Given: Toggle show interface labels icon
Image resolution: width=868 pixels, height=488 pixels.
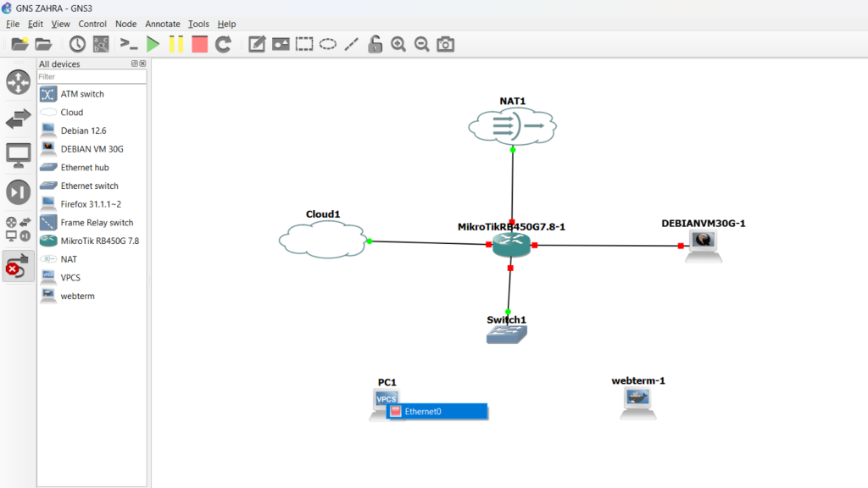Looking at the screenshot, I should (x=101, y=44).
